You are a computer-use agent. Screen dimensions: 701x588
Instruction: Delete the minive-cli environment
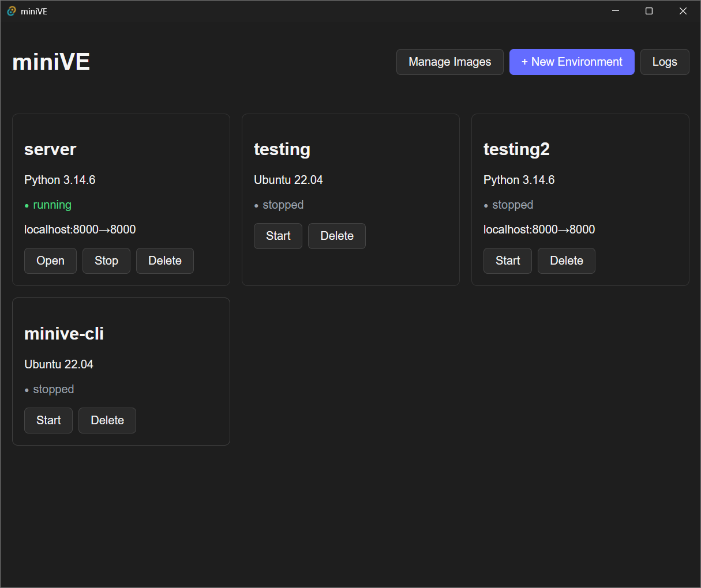coord(107,420)
